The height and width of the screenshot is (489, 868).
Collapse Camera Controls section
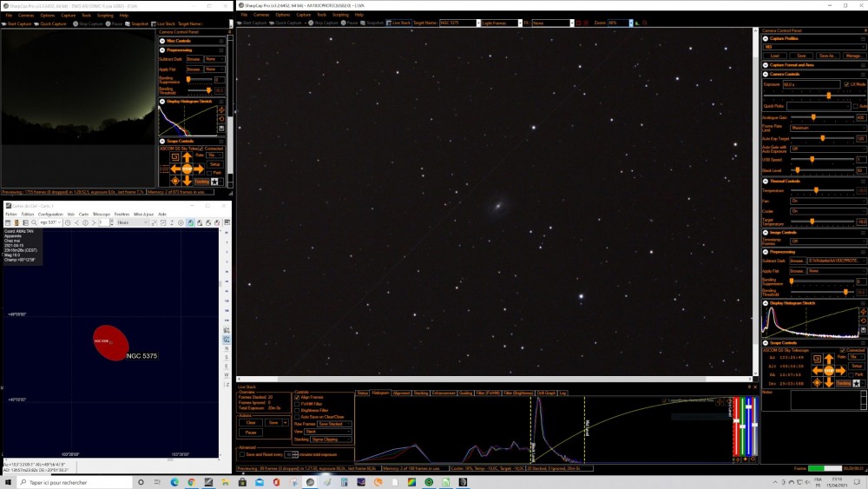coord(766,74)
